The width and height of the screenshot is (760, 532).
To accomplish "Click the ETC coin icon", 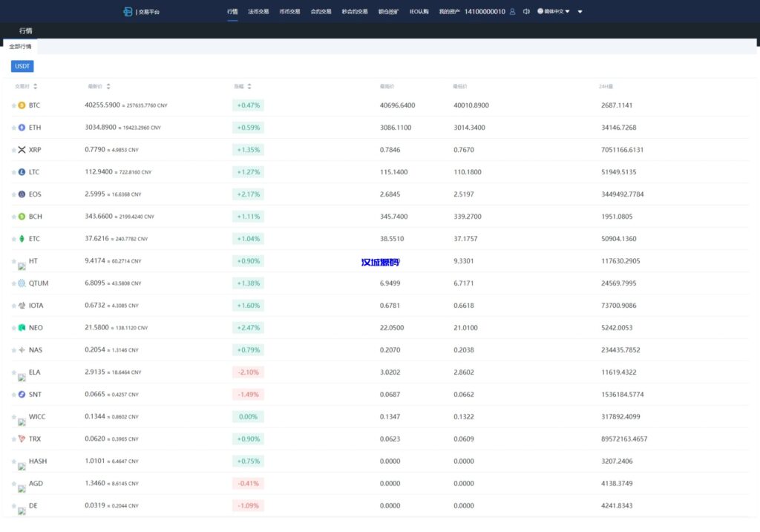I will pyautogui.click(x=22, y=239).
